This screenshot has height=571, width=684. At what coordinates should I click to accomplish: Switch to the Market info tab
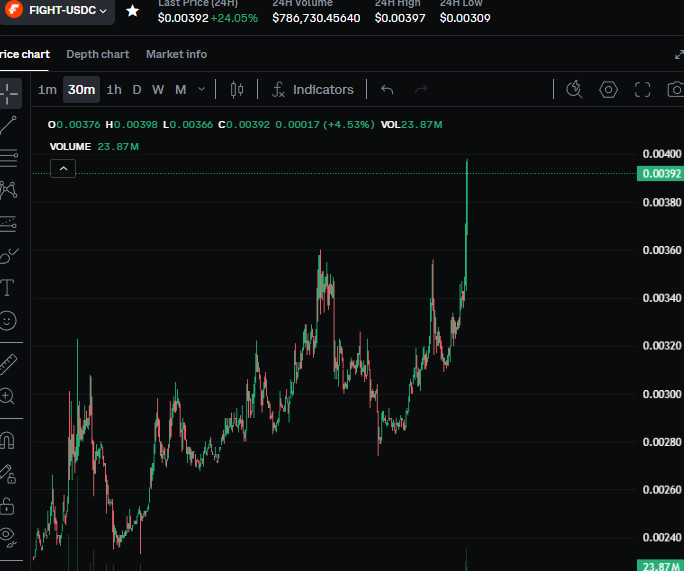pyautogui.click(x=176, y=54)
